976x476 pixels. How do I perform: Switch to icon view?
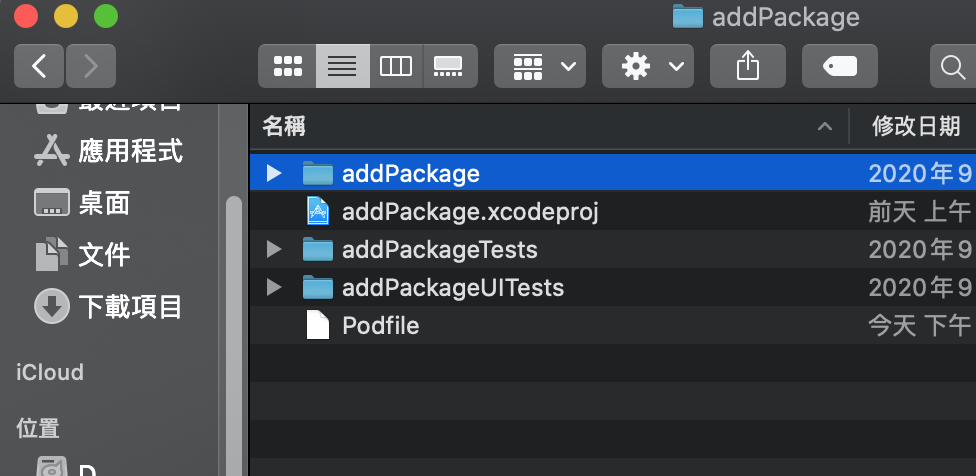click(287, 67)
